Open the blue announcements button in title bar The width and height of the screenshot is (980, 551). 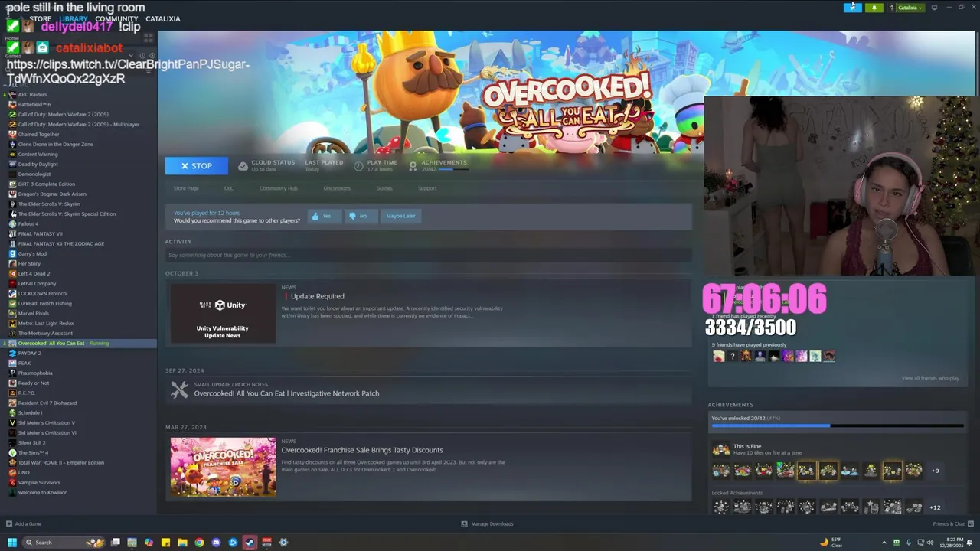(852, 8)
